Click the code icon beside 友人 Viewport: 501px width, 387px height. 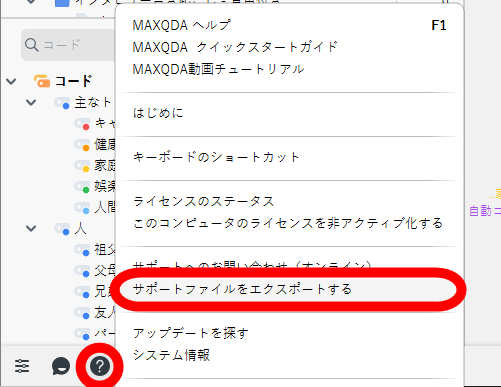[82, 313]
